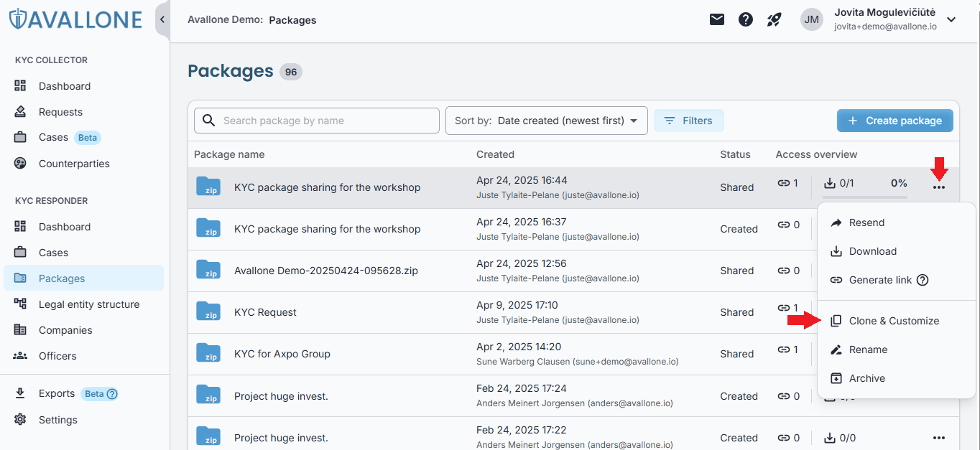Open three-dot menu for last Project huge invest. row
Viewport: 980px width, 450px height.
[x=938, y=438]
